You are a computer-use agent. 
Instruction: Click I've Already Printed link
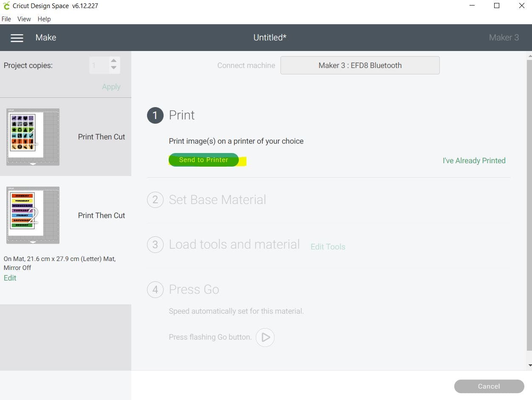(x=474, y=161)
